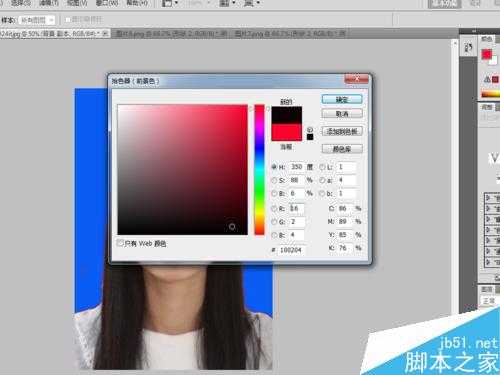Screen dimensions: 500x375
Task: Select the Lab b channel radio button
Action: (x=322, y=193)
